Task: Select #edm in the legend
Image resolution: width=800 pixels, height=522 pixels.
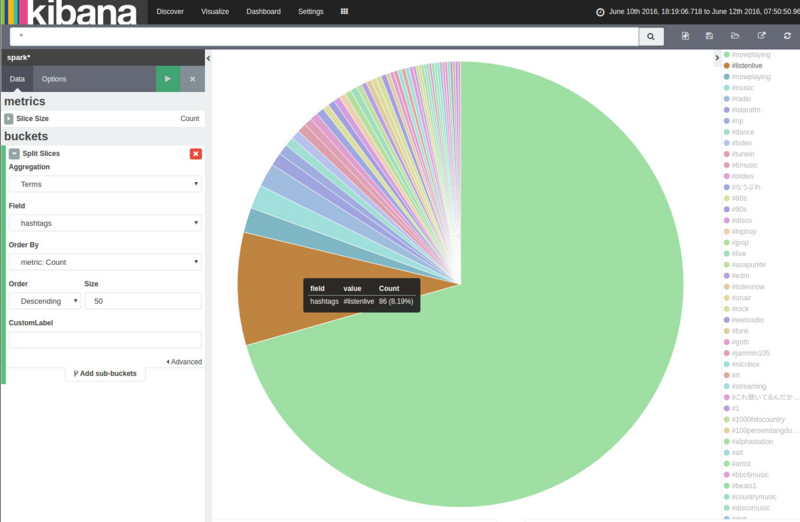Action: click(x=740, y=276)
